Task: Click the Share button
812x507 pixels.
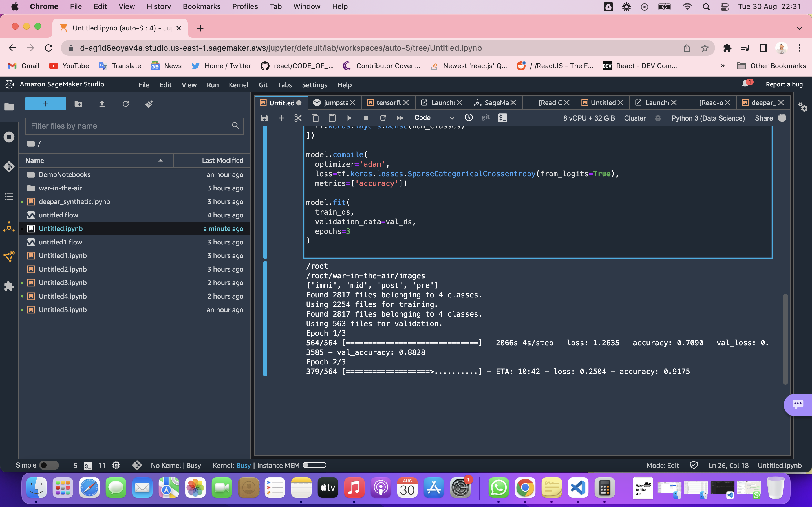Action: (764, 118)
